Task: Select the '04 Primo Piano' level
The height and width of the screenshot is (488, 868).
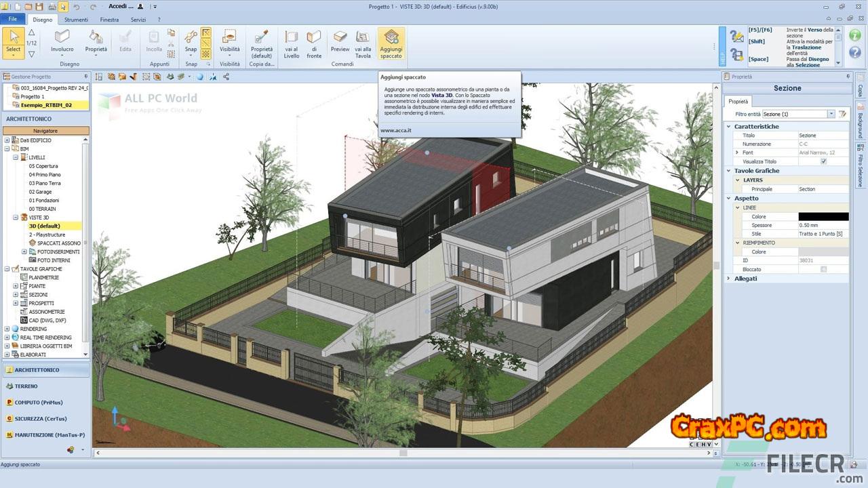Action: (x=45, y=175)
